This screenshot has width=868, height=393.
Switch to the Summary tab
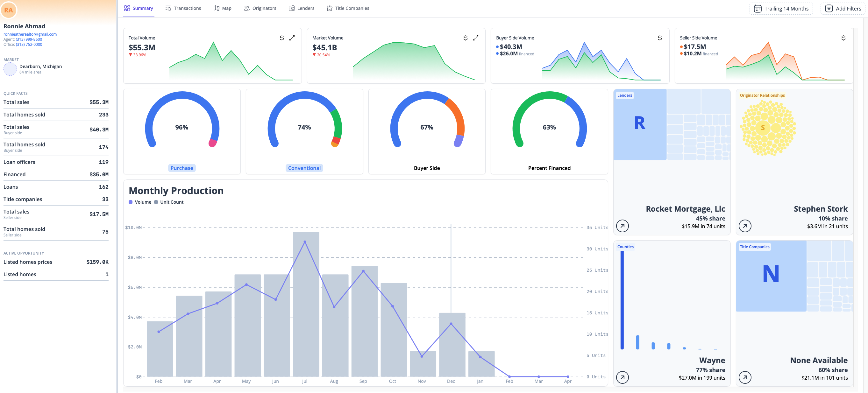point(143,8)
